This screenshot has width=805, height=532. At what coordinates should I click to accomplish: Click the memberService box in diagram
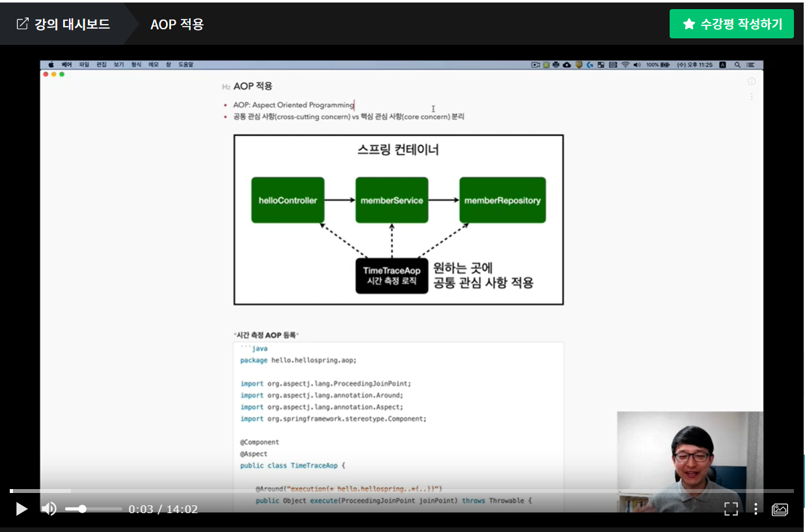pos(392,200)
